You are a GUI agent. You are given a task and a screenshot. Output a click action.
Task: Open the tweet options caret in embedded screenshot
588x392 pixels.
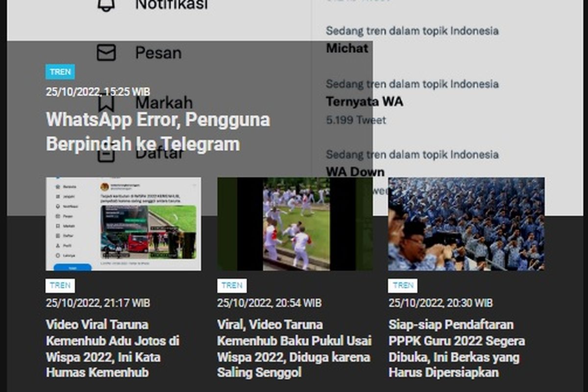point(194,184)
